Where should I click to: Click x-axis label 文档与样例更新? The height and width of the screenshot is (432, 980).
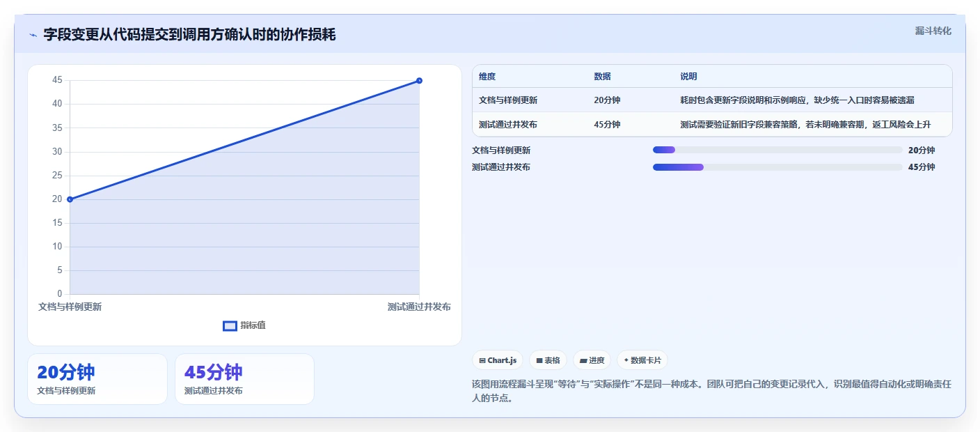[70, 307]
